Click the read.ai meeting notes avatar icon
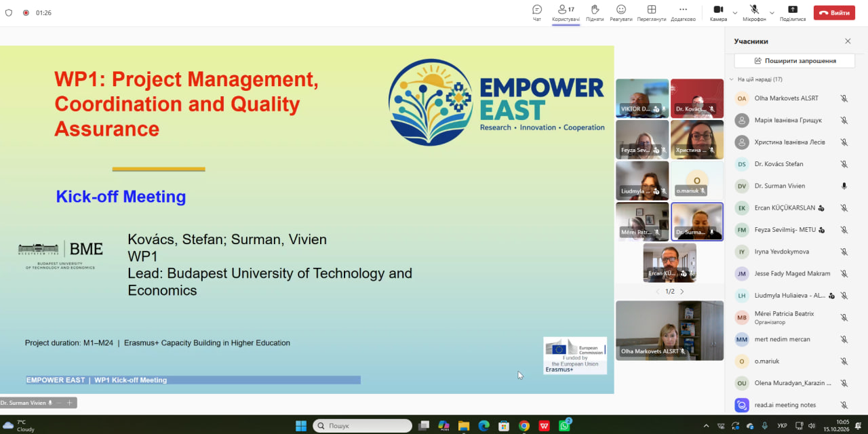This screenshot has height=434, width=868. pos(742,405)
